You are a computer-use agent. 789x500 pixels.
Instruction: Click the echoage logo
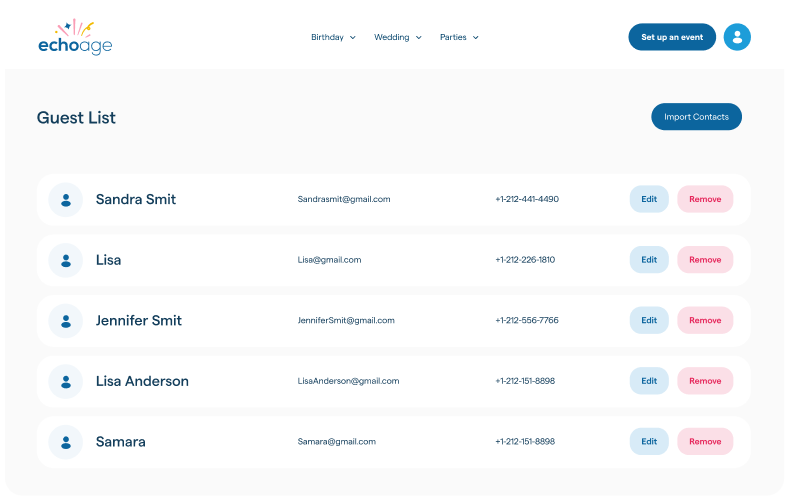75,37
